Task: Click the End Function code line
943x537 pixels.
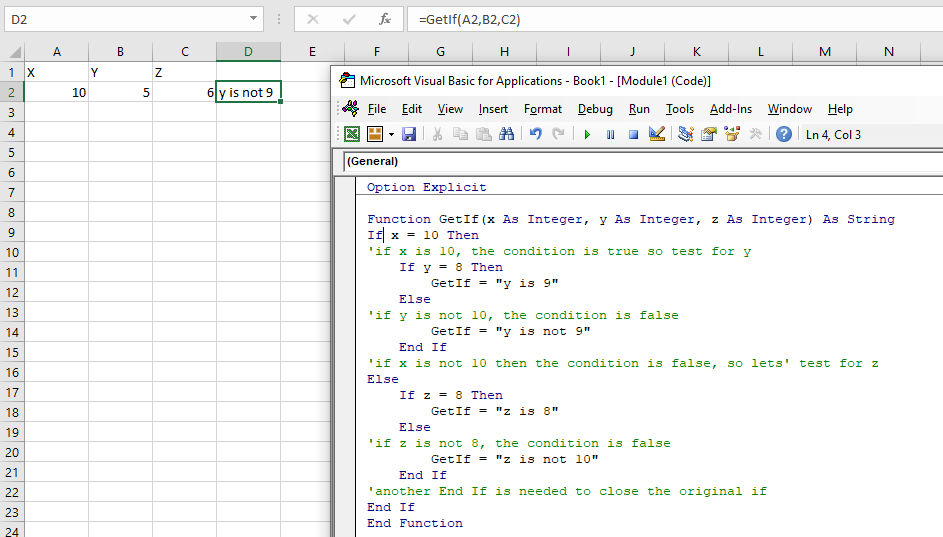Action: (415, 523)
